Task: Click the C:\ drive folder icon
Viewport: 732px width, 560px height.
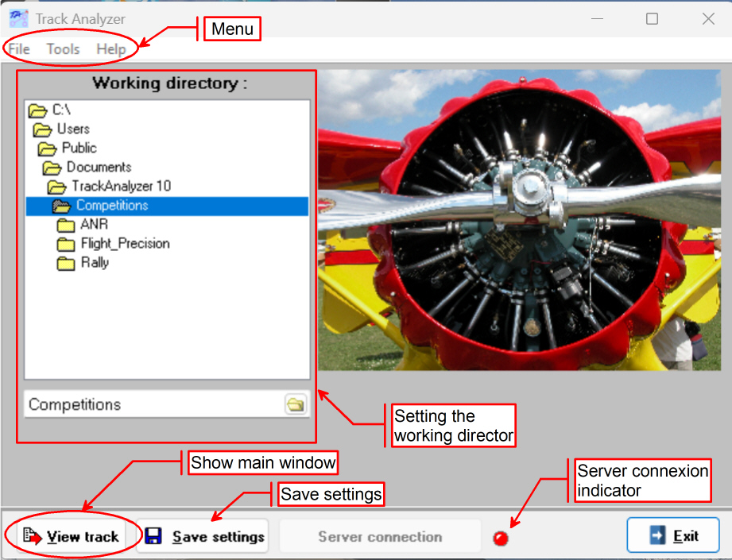Action: (x=37, y=110)
